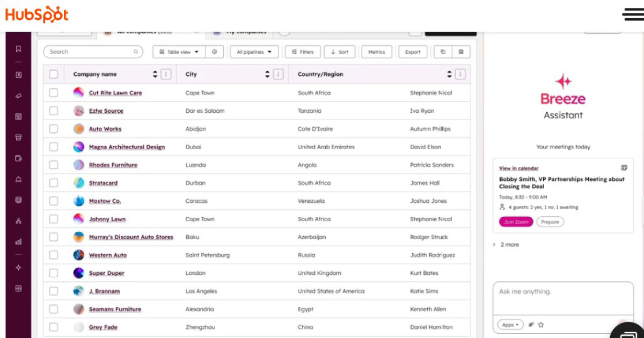Open the code snippet icon in the sidebar

pos(18,288)
